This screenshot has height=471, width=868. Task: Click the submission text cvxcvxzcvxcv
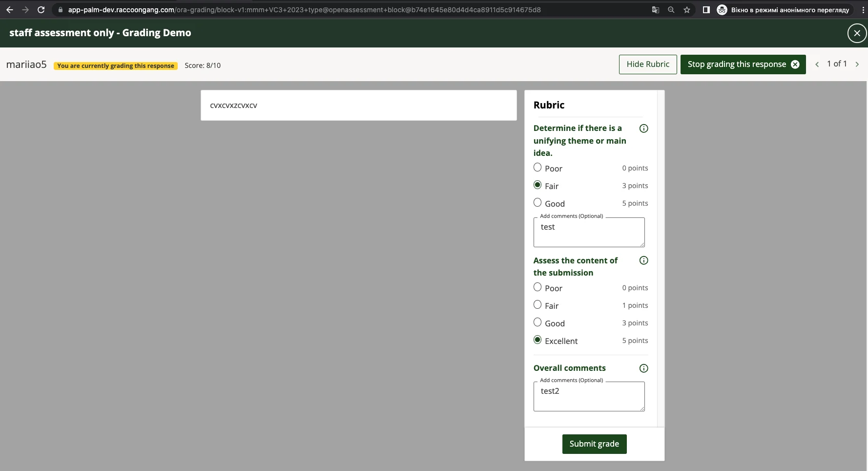point(233,106)
